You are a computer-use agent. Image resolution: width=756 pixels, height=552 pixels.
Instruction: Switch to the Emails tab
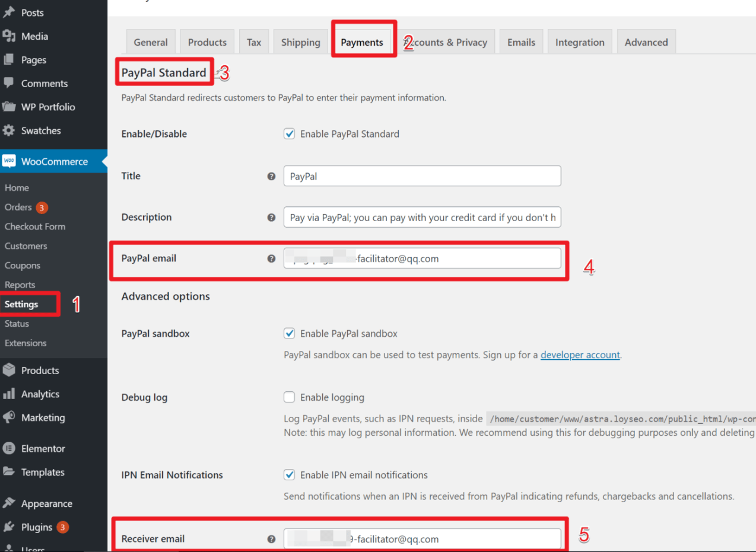(x=521, y=42)
